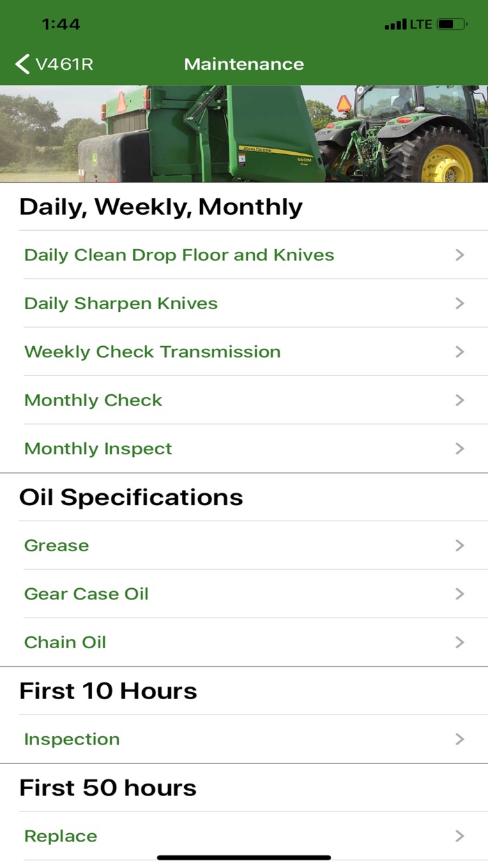Screen dimensions: 488x868
Task: Select Weekly Check Transmission
Action: coord(152,352)
